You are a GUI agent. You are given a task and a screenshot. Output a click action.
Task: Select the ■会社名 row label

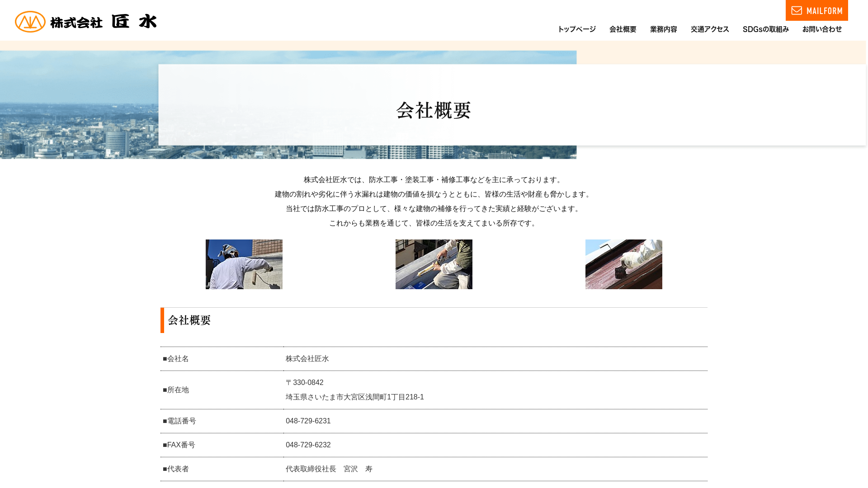click(176, 359)
